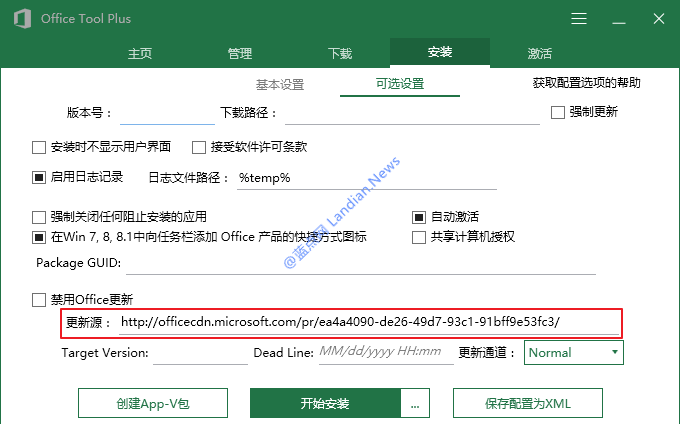Select the 安装 tab
This screenshot has width=680, height=424.
click(x=440, y=52)
